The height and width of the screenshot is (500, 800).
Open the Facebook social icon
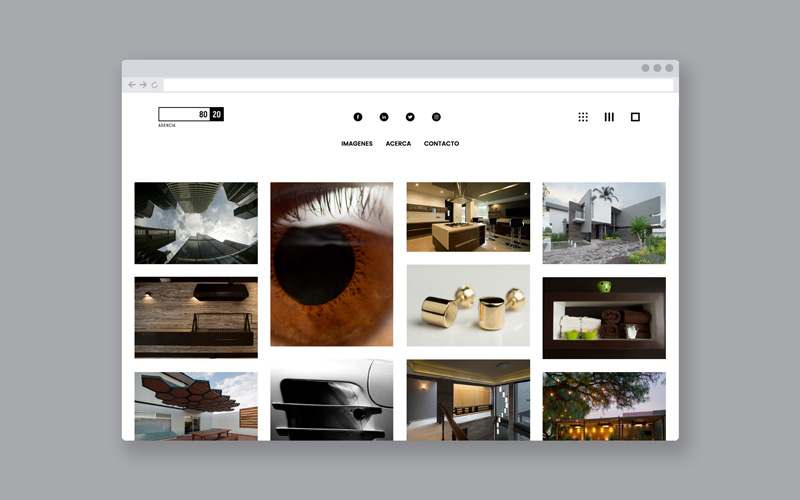(358, 117)
